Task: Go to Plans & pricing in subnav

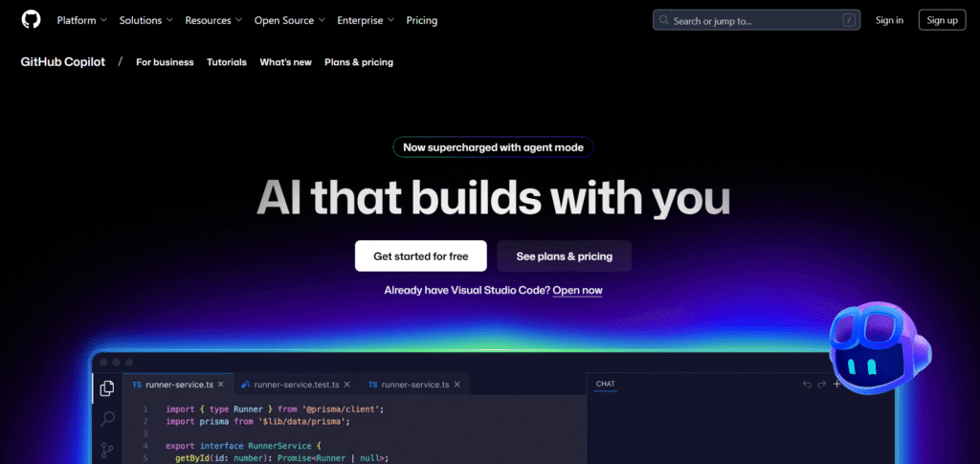Action: point(359,62)
